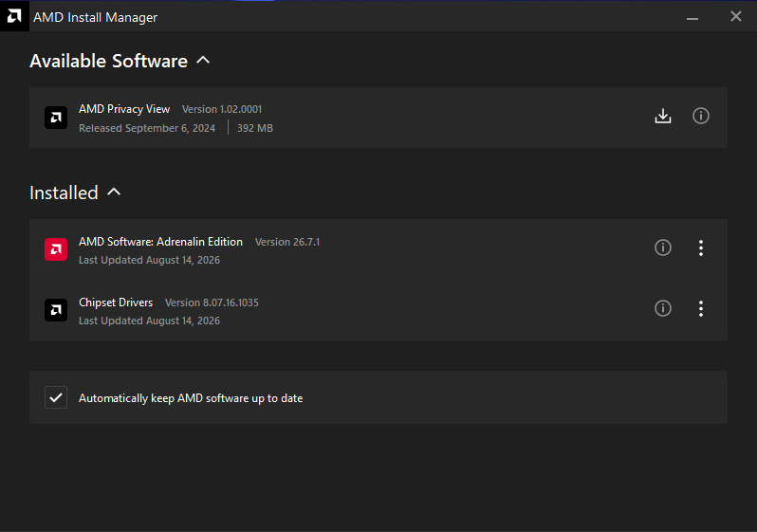Open three-dot menu for Chipset Drivers
Image resolution: width=757 pixels, height=532 pixels.
[x=700, y=308]
